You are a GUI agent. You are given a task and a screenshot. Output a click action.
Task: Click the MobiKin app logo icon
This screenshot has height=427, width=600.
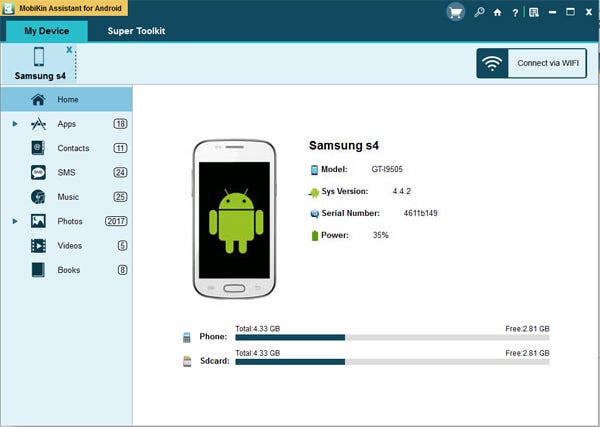click(8, 8)
